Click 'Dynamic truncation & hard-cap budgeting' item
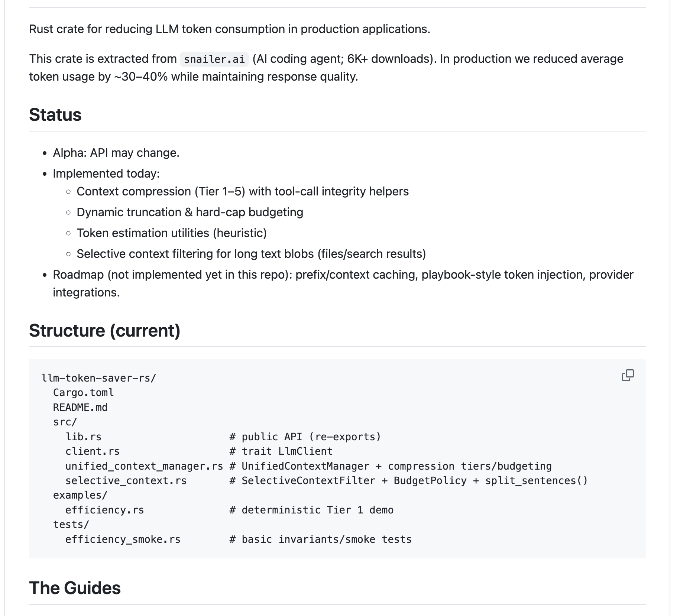Screen dimensions: 680x616 click(x=190, y=212)
